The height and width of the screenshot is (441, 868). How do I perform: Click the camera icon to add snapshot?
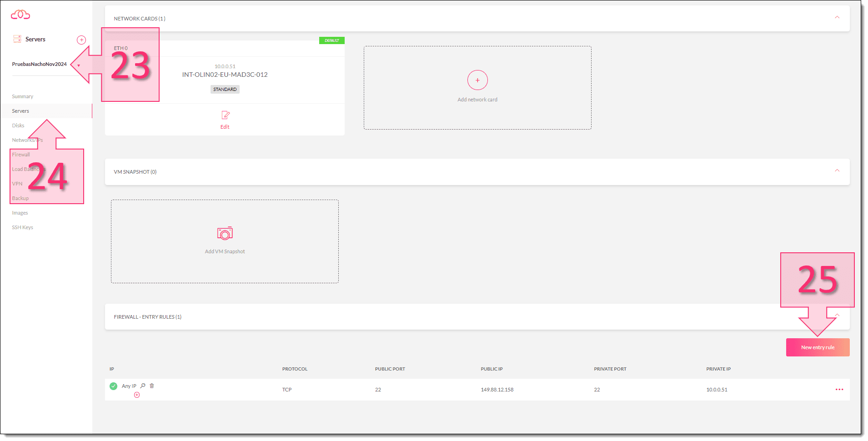pyautogui.click(x=225, y=233)
